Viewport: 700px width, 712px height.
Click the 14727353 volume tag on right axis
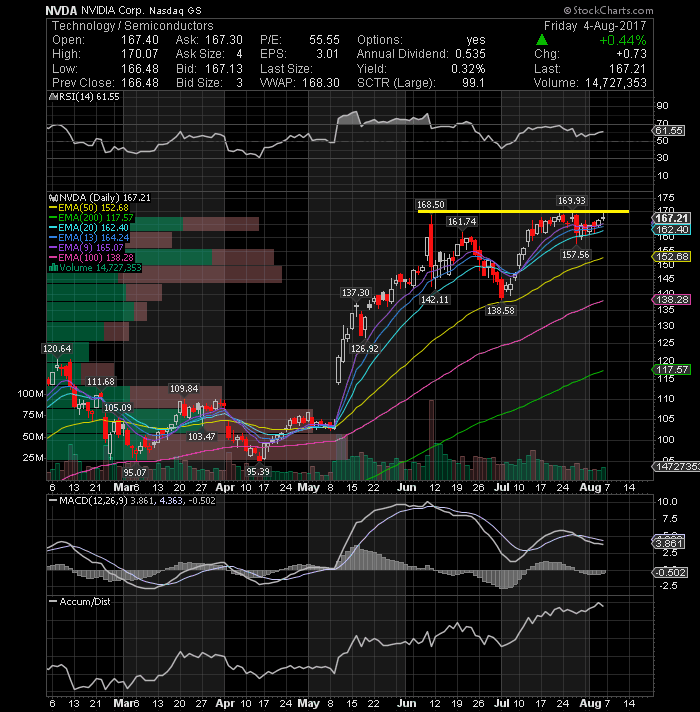pyautogui.click(x=676, y=467)
